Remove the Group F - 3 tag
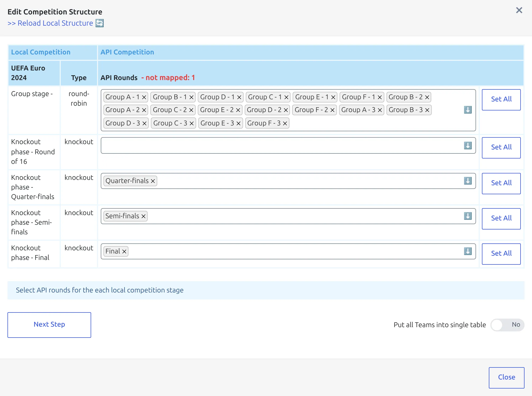532x396 pixels. click(x=285, y=124)
